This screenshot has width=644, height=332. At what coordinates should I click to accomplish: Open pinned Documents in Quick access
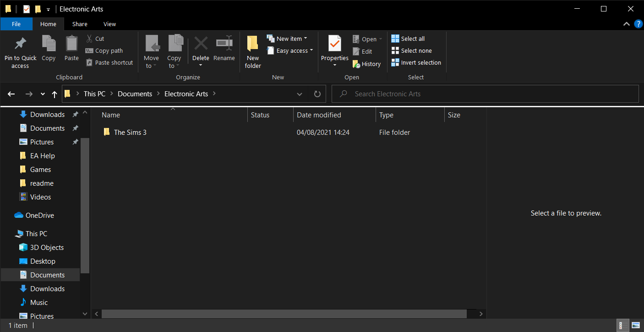pyautogui.click(x=47, y=128)
